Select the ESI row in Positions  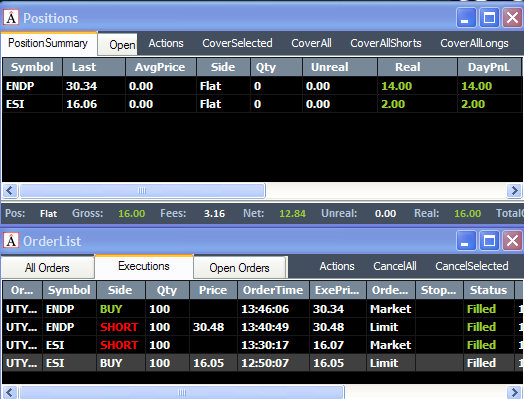tap(262, 104)
